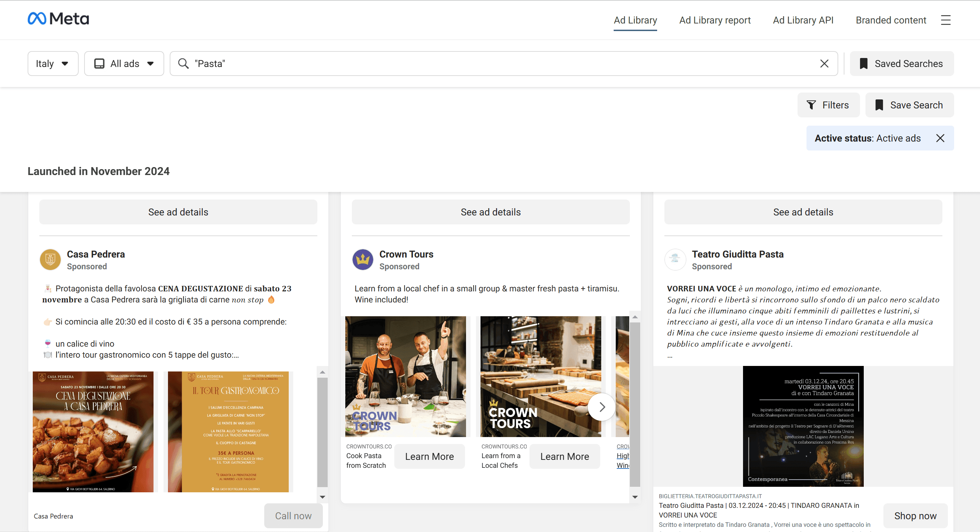Screen dimensions: 980x532
Task: See ad details for Teatro Giuditta Pasta
Action: 803,212
